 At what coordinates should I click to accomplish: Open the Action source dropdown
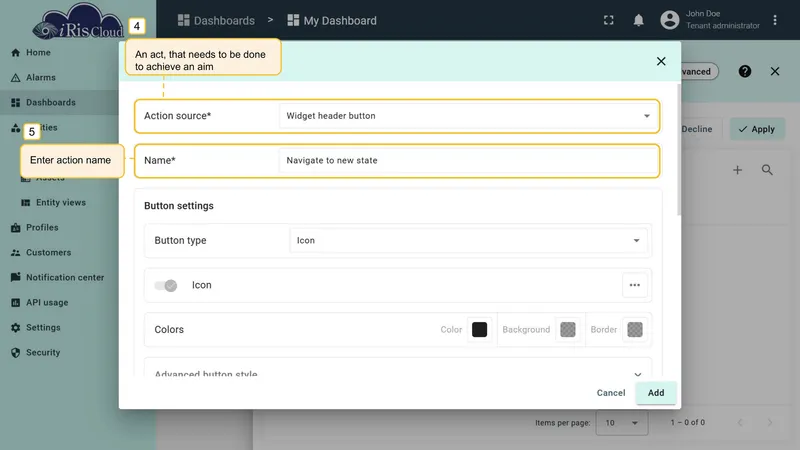468,116
